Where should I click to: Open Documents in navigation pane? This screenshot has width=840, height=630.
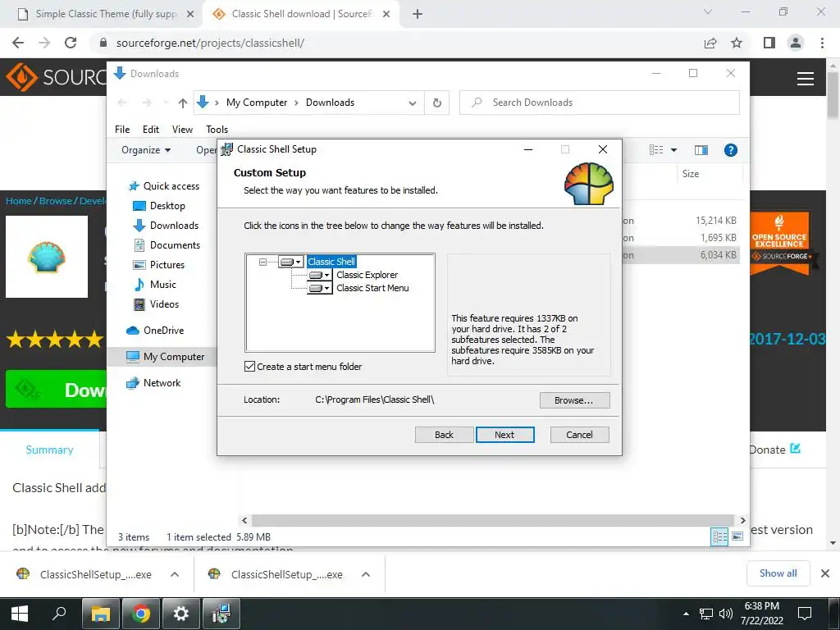167,245
